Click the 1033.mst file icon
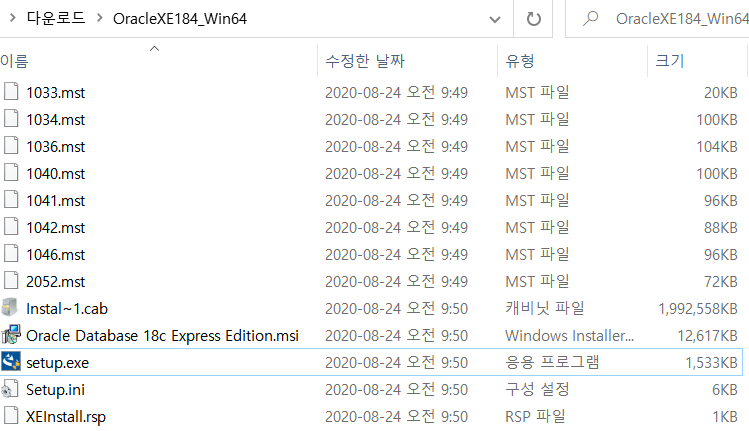 [11, 91]
